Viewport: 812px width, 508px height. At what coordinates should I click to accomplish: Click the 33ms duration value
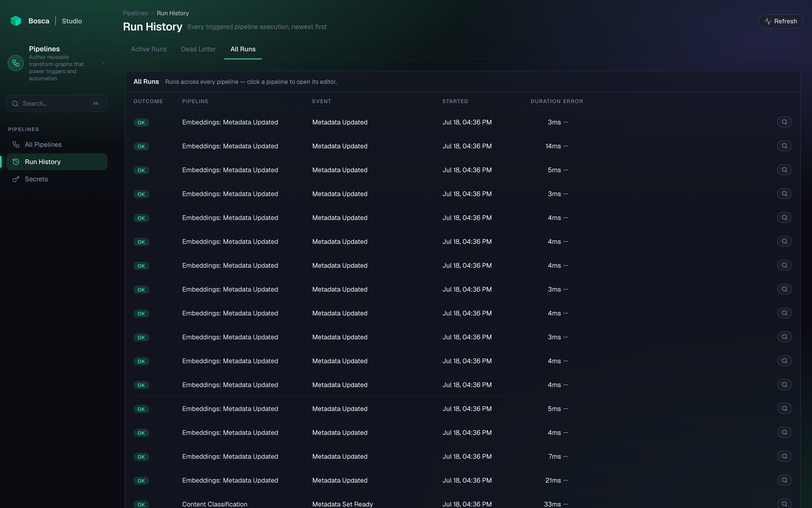click(x=552, y=504)
